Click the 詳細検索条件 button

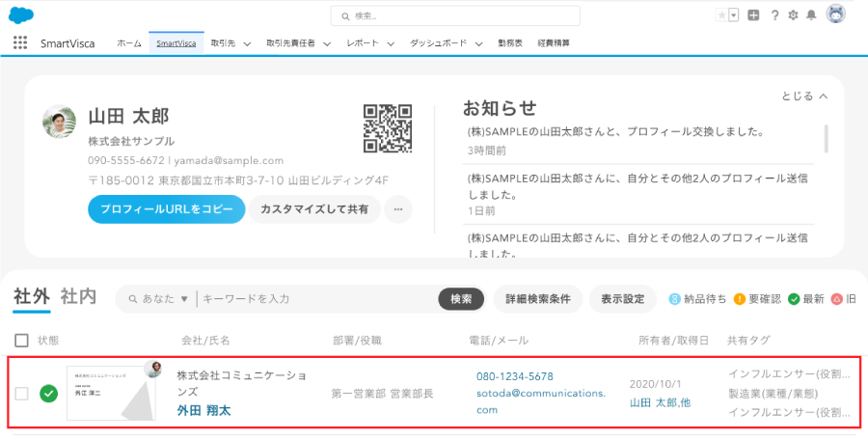[x=538, y=299]
